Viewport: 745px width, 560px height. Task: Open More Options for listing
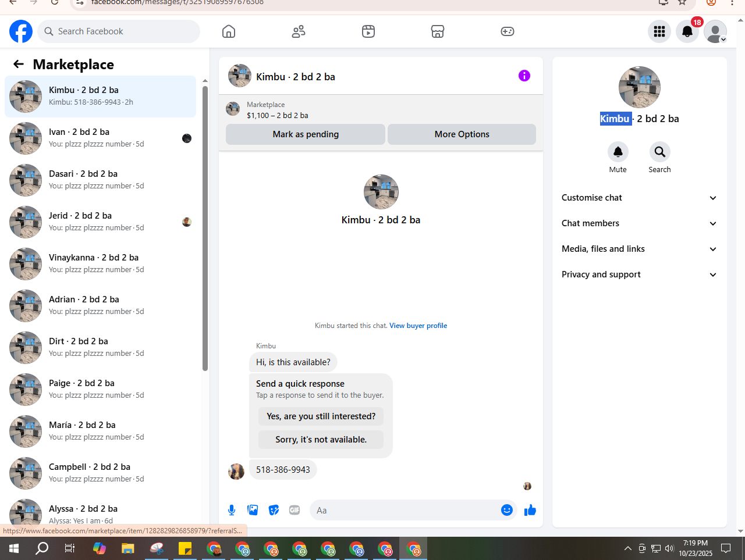[462, 134]
